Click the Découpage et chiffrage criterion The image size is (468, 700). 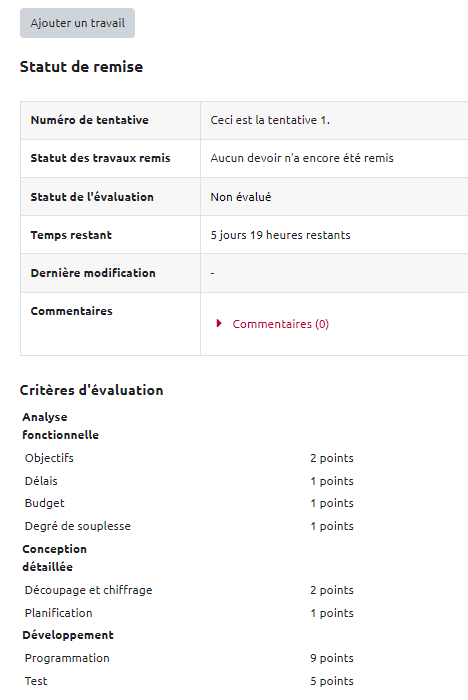click(88, 590)
